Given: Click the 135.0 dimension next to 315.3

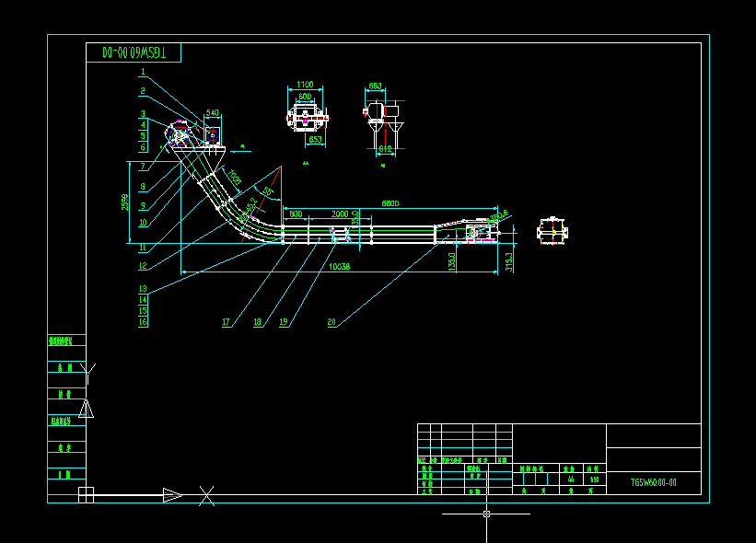Looking at the screenshot, I should [451, 261].
